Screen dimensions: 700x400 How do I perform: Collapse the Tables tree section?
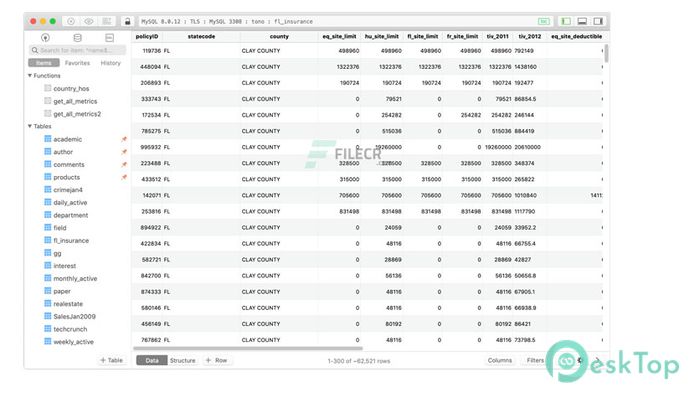30,126
